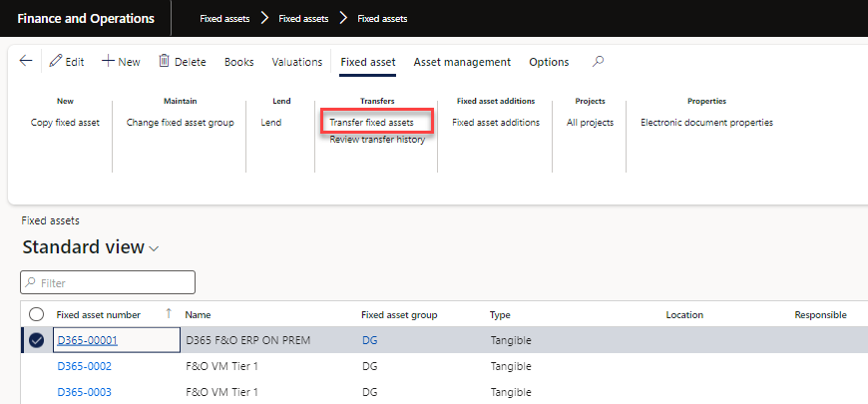Select F&O VM Tier 1 in D365-0003 row
868x404 pixels.
pyautogui.click(x=221, y=392)
